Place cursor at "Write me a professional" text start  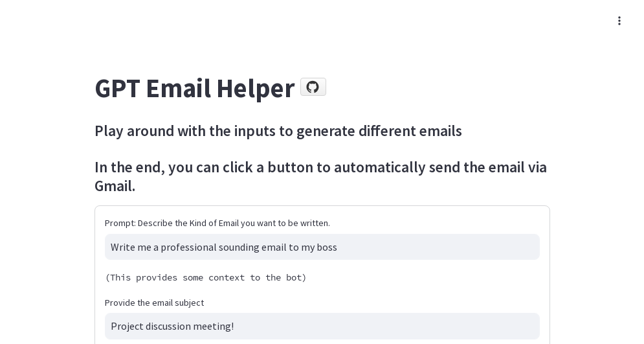tap(111, 247)
